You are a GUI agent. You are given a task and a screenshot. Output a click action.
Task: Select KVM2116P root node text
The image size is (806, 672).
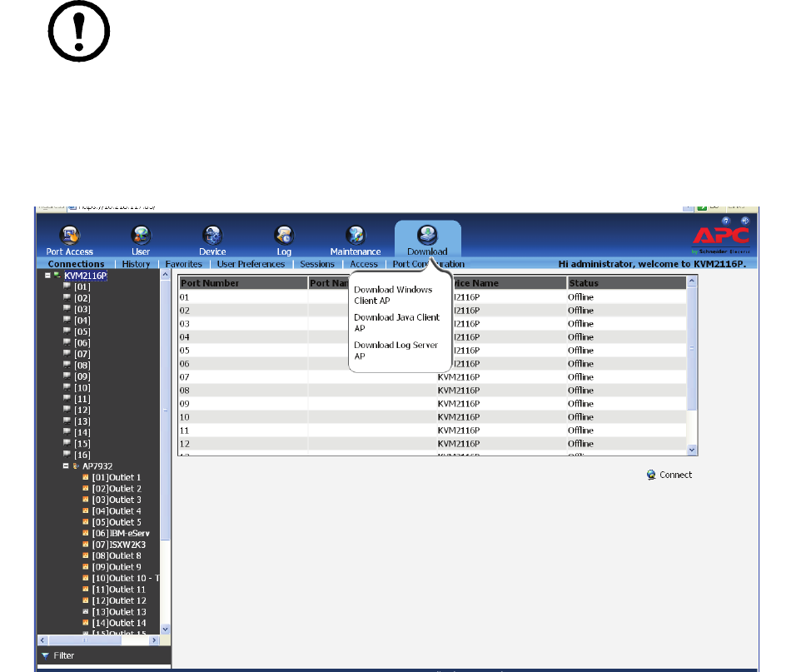point(85,276)
